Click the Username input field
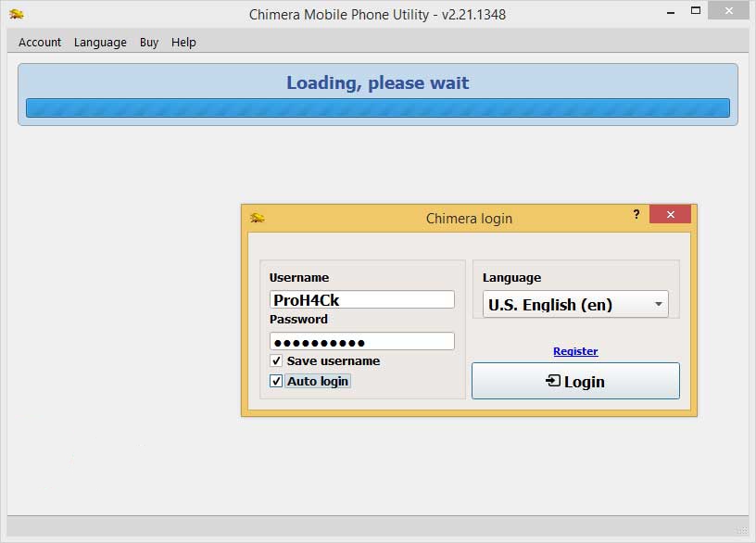This screenshot has width=756, height=543. (361, 299)
